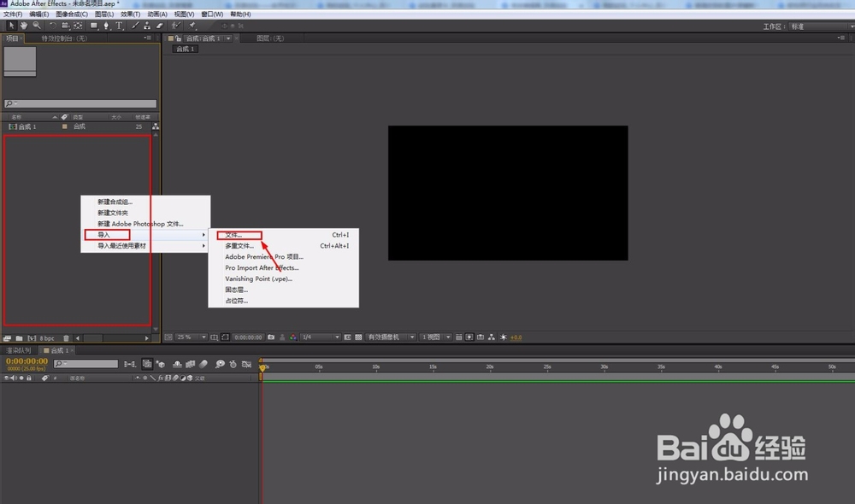
Task: Select the Text tool
Action: click(x=119, y=26)
